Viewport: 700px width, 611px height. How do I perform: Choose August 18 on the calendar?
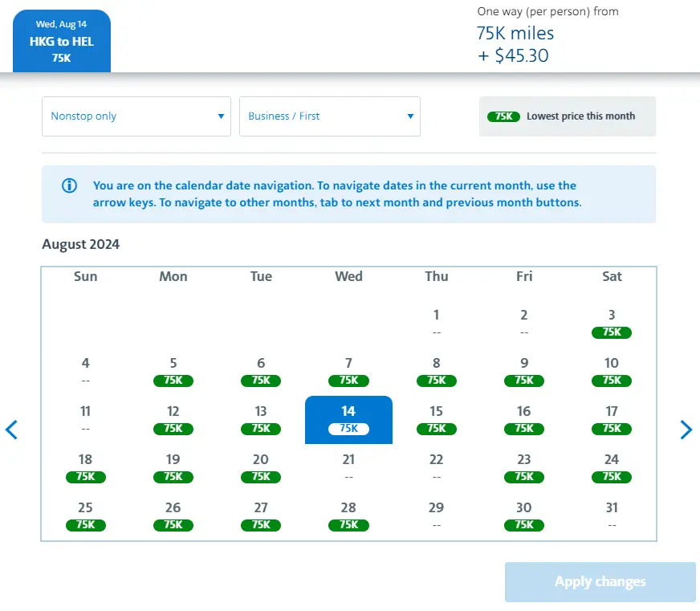pos(85,467)
